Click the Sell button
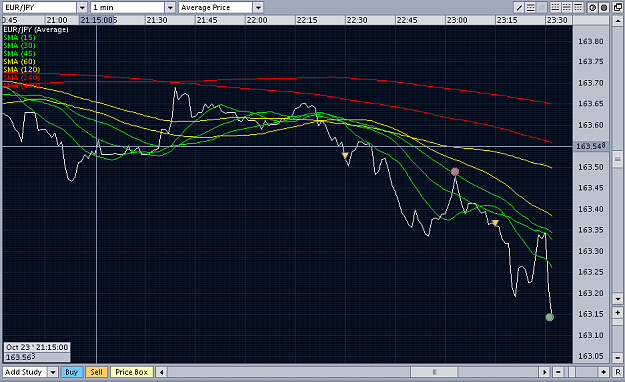Viewport: 625px width, 382px height. [x=96, y=372]
